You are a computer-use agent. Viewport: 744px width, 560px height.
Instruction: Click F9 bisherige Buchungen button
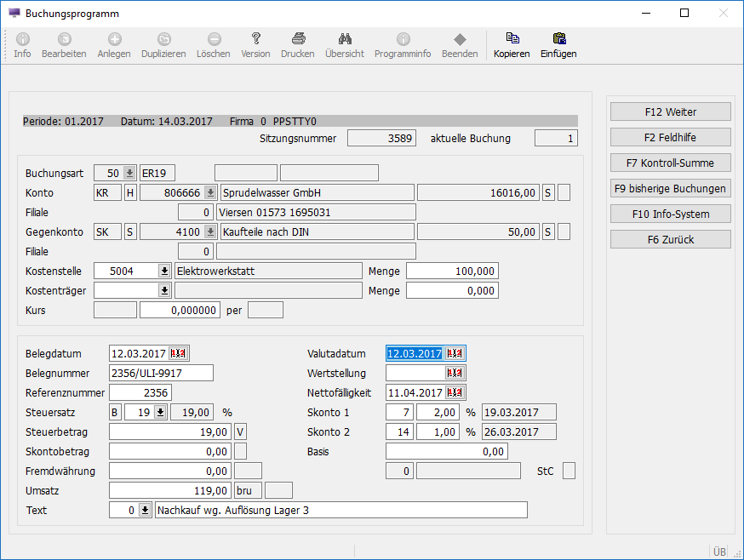click(670, 188)
